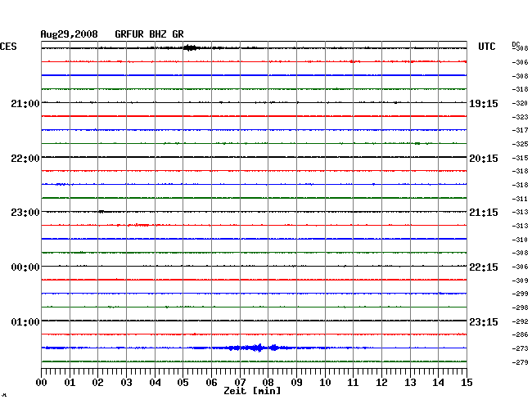
Task: Click the 23:00 local time label
Action: point(25,213)
